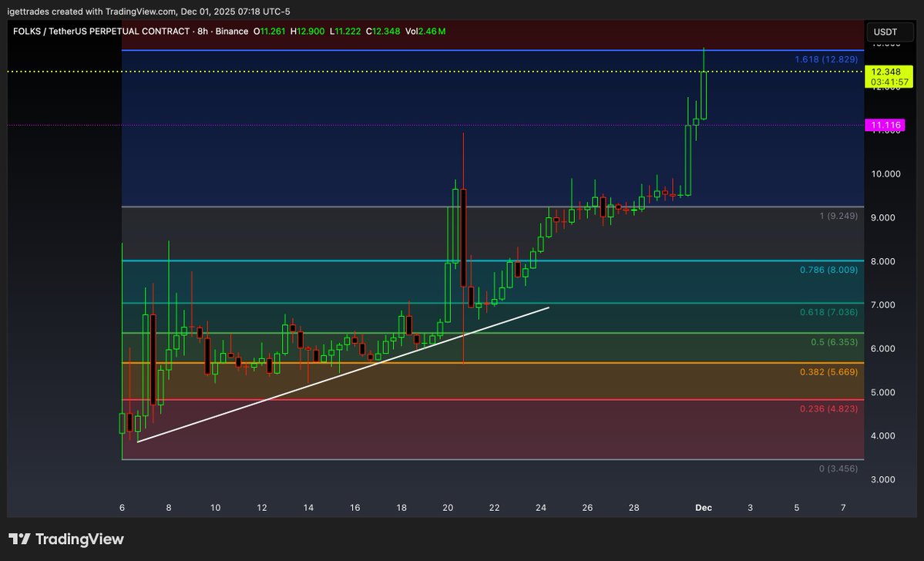Select the 0 (3.456) Fibonacci label
The height and width of the screenshot is (561, 924).
tap(838, 469)
